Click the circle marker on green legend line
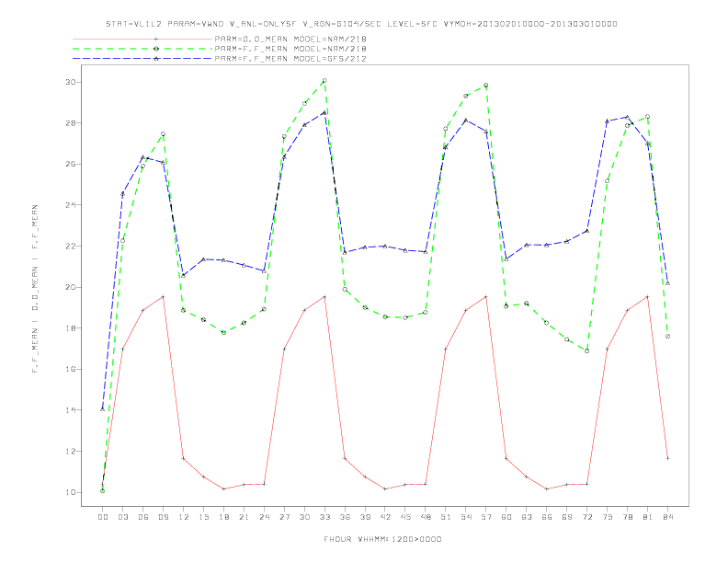The image size is (728, 563). (x=156, y=49)
